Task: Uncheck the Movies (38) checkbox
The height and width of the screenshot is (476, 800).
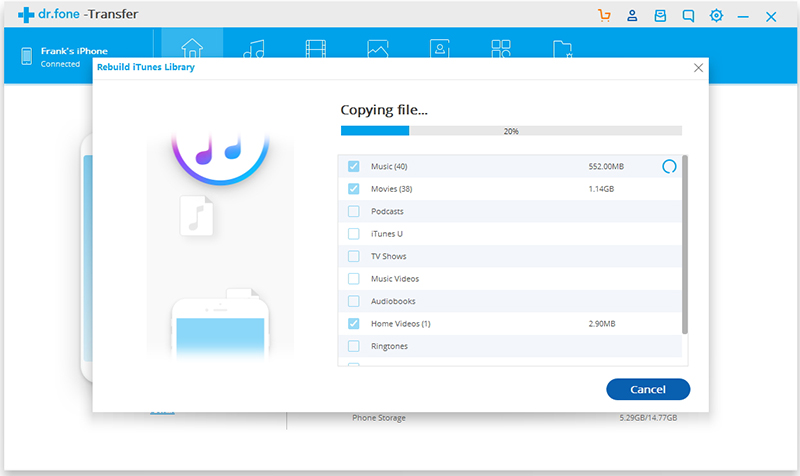Action: pyautogui.click(x=354, y=189)
